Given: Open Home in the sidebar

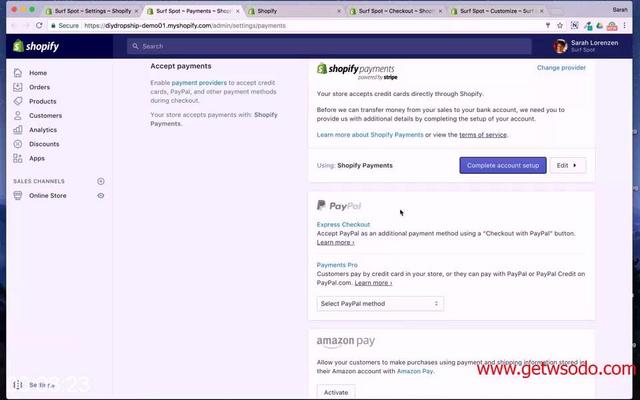Looking at the screenshot, I should tap(38, 73).
